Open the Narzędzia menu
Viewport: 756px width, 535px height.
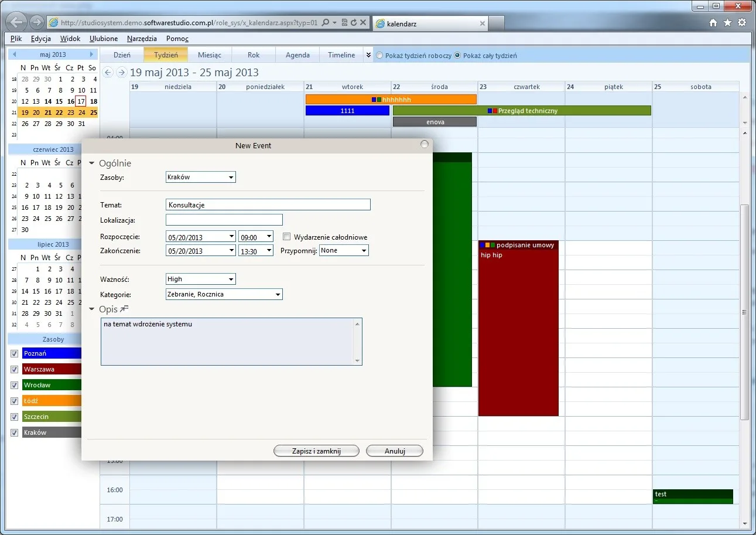[x=142, y=39]
